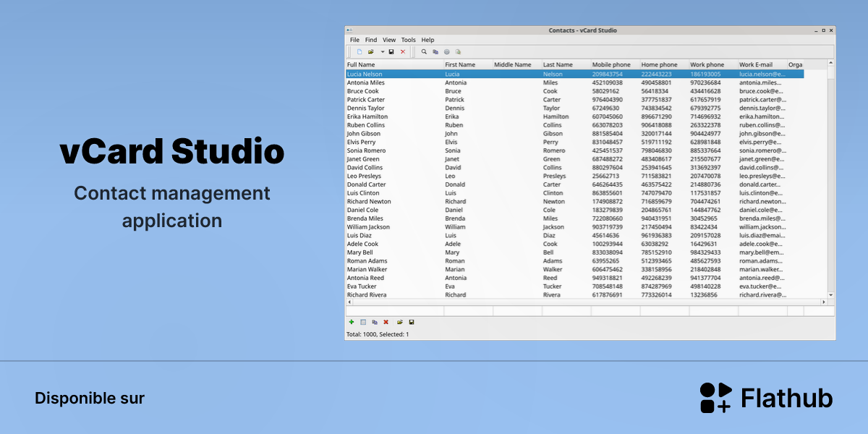
Task: Open the View menu
Action: pos(389,40)
